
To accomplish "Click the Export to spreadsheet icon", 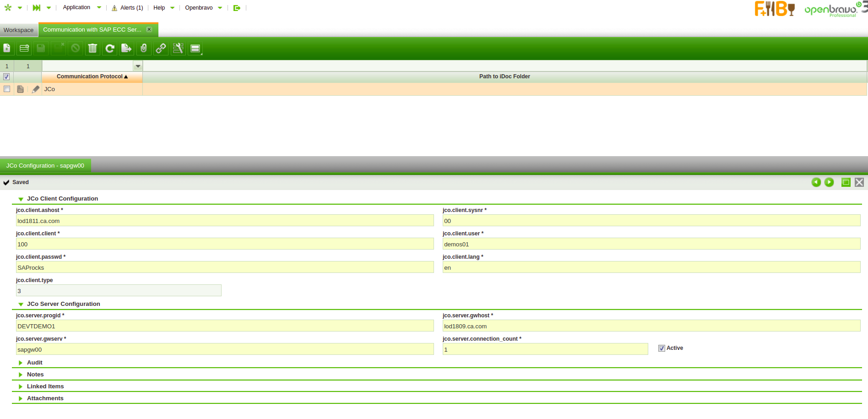I will pyautogui.click(x=126, y=48).
